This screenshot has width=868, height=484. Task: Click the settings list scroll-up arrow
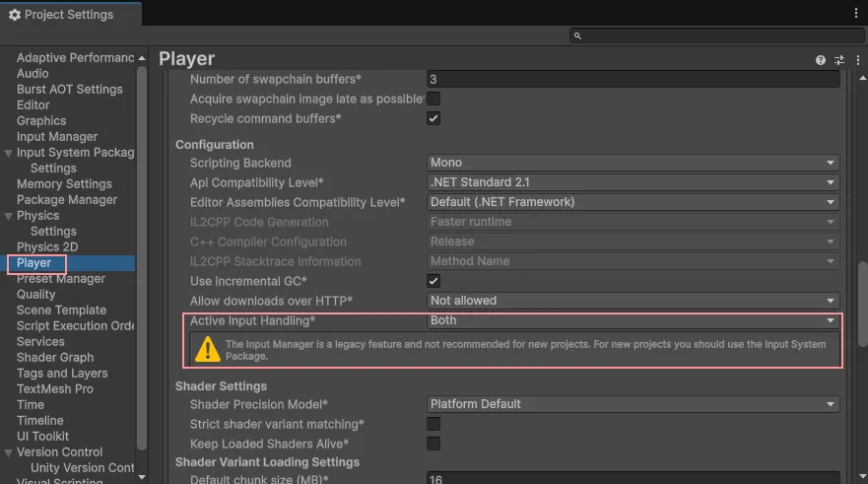tap(142, 56)
